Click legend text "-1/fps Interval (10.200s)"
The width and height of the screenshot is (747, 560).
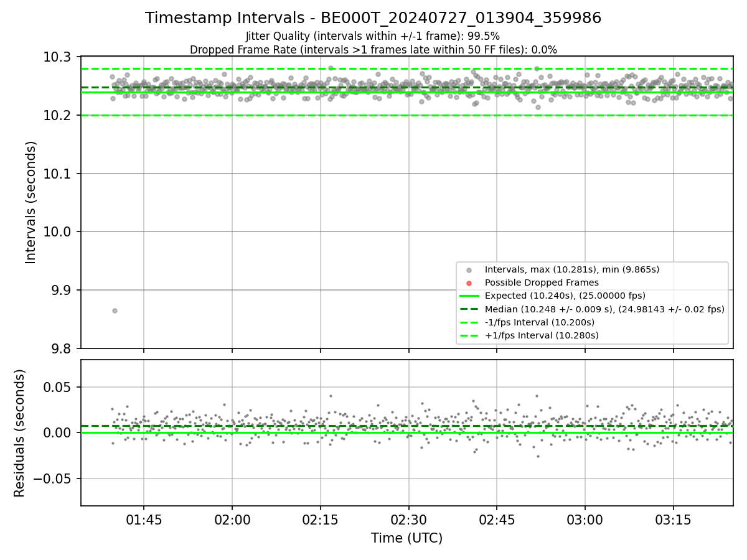click(x=540, y=322)
